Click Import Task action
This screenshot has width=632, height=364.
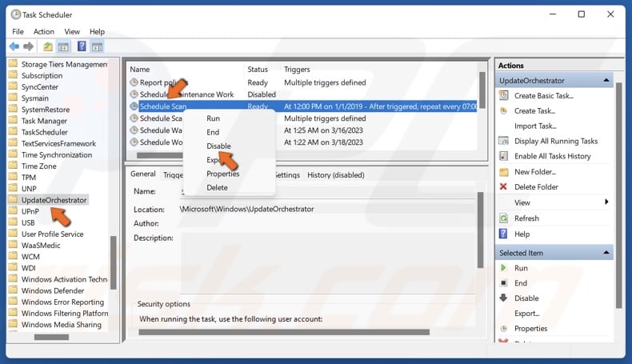coord(535,126)
